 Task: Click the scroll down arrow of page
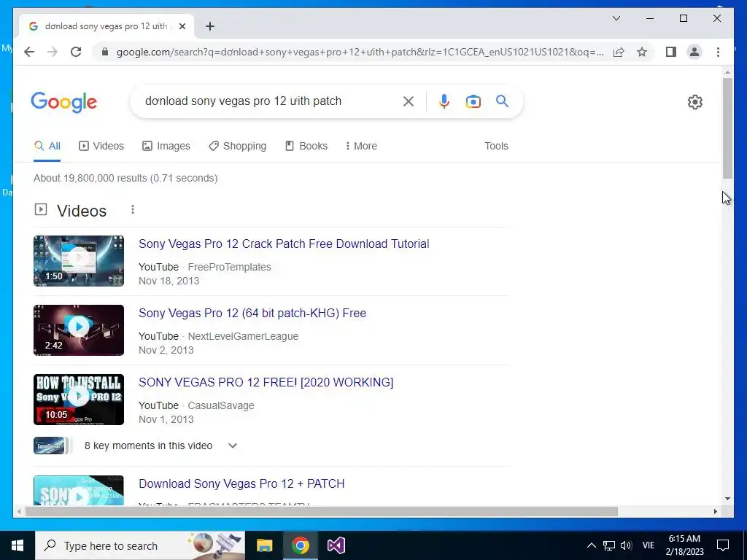tap(727, 499)
